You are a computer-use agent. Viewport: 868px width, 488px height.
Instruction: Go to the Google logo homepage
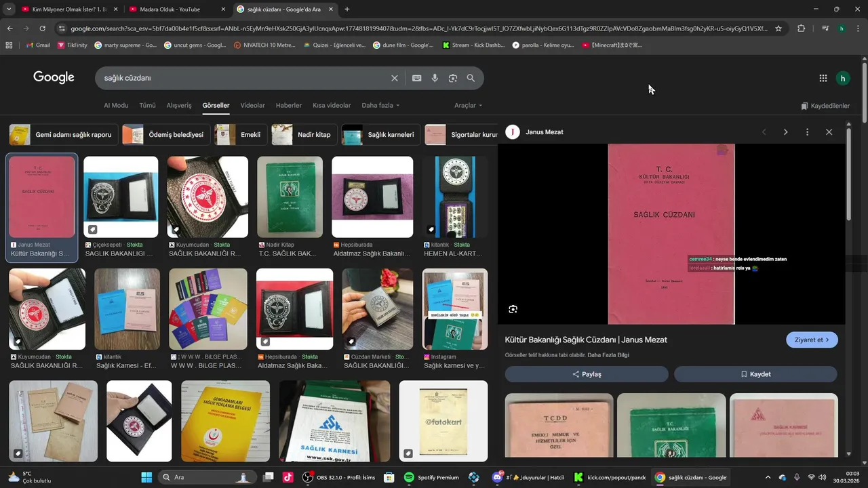(x=54, y=77)
